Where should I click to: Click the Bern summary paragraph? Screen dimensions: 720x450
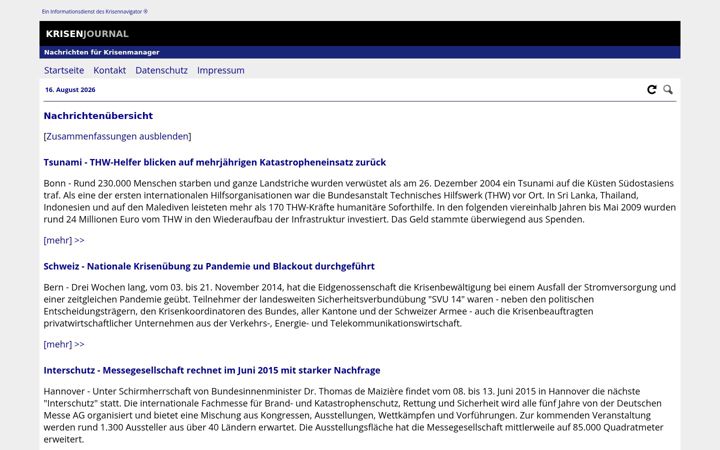[360, 305]
